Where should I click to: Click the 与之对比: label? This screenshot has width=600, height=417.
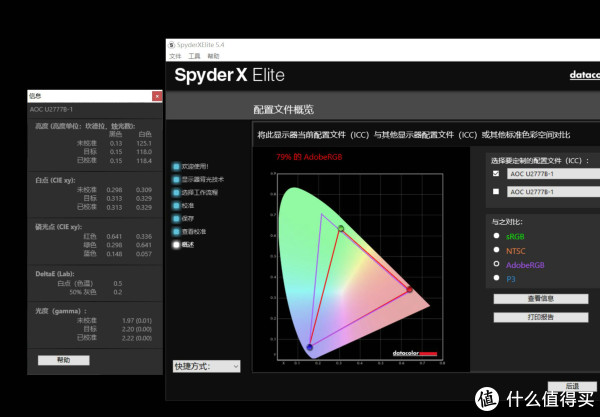(507, 222)
